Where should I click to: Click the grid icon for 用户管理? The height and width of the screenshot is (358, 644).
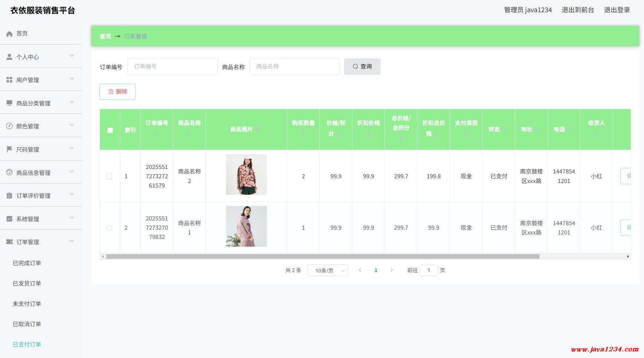pos(10,80)
